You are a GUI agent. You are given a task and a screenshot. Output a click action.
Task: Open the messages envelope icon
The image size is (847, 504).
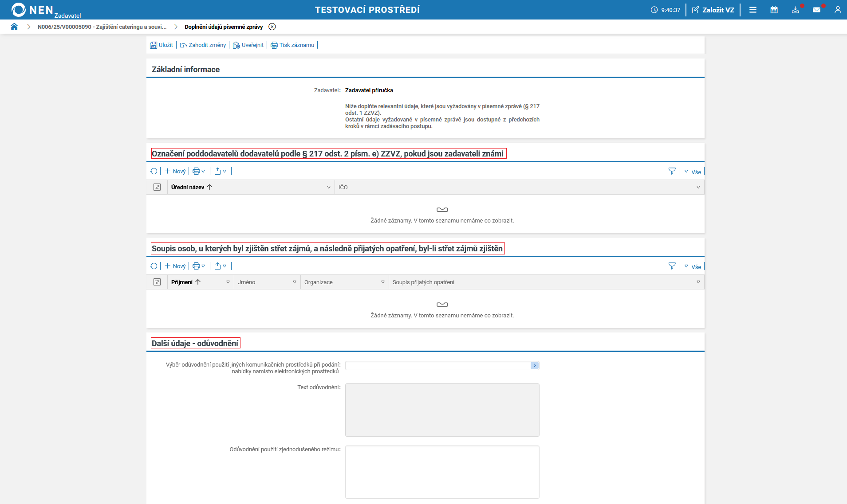tap(817, 10)
